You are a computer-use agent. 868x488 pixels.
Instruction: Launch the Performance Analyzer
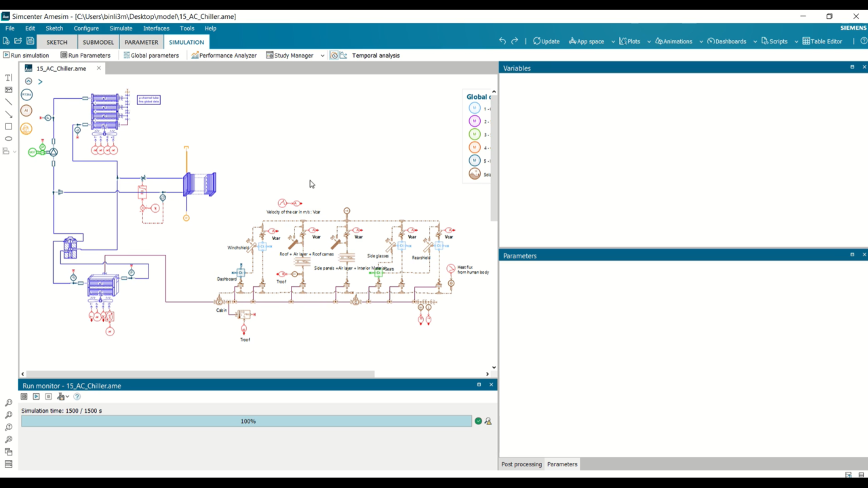[224, 56]
